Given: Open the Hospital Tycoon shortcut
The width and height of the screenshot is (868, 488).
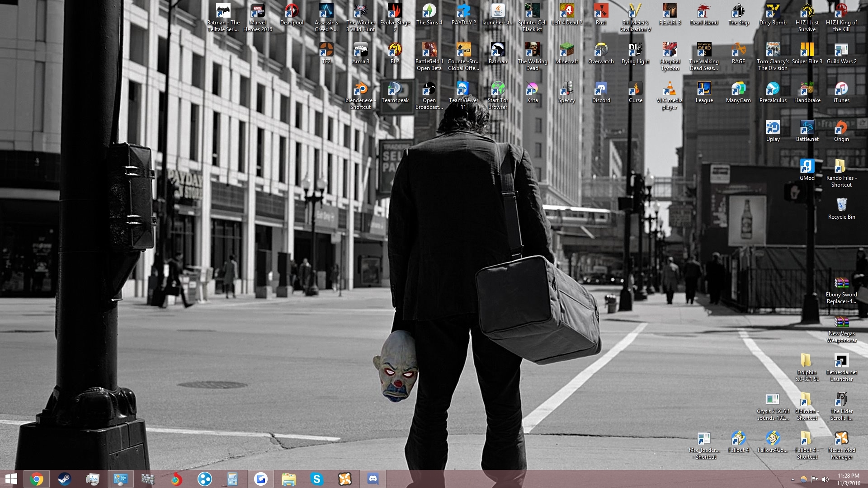Looking at the screenshot, I should point(670,57).
